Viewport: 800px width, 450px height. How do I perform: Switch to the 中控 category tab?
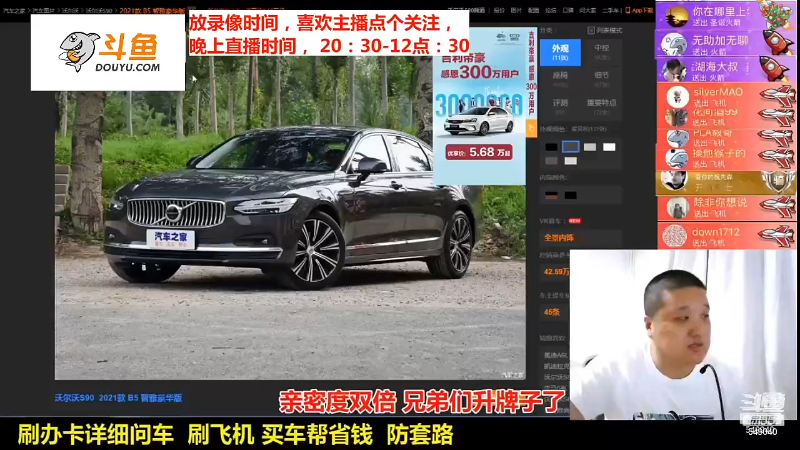[x=602, y=52]
